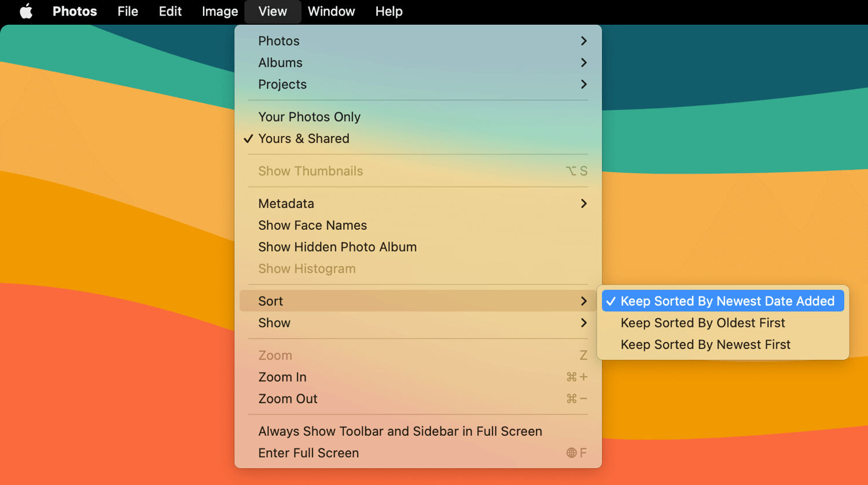The height and width of the screenshot is (485, 868).
Task: Click Zoom Out menu entry
Action: coord(288,399)
